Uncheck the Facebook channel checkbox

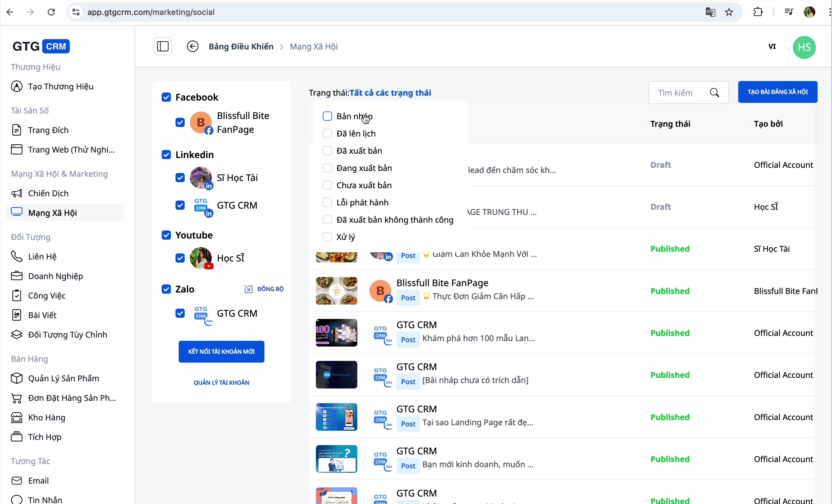tap(167, 97)
